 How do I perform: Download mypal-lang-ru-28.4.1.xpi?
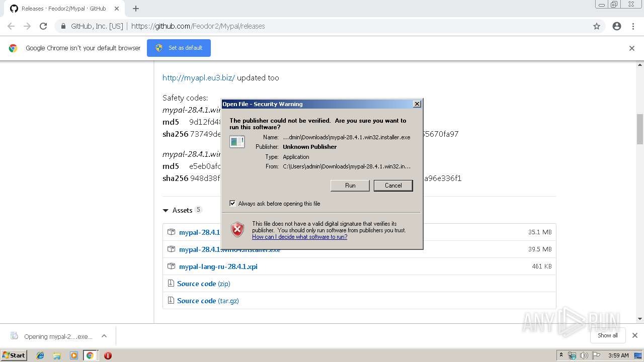click(218, 266)
